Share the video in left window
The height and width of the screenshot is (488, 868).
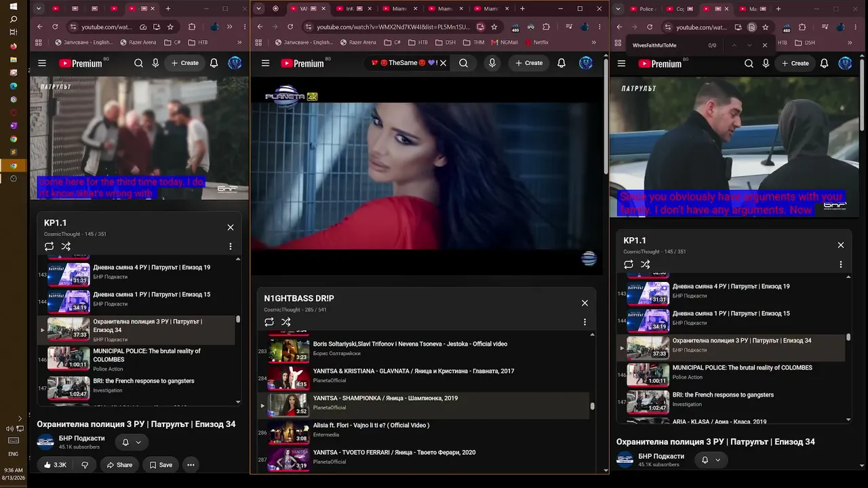click(119, 465)
